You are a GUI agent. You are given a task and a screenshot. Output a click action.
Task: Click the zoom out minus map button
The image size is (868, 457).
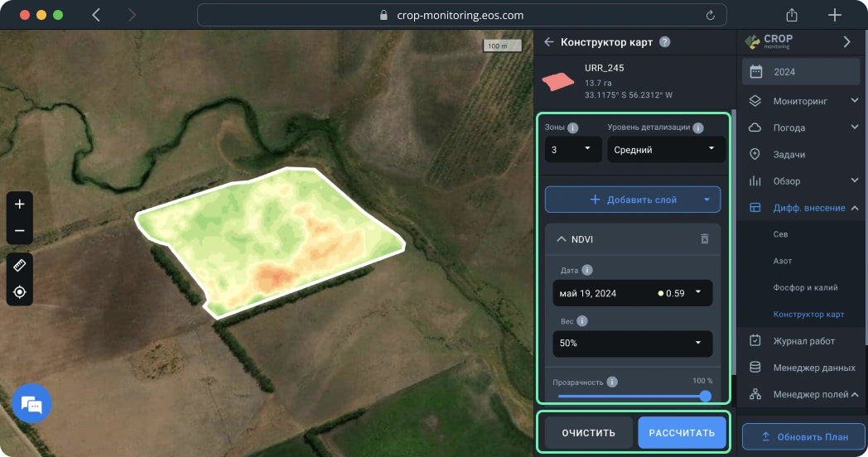[x=20, y=231]
